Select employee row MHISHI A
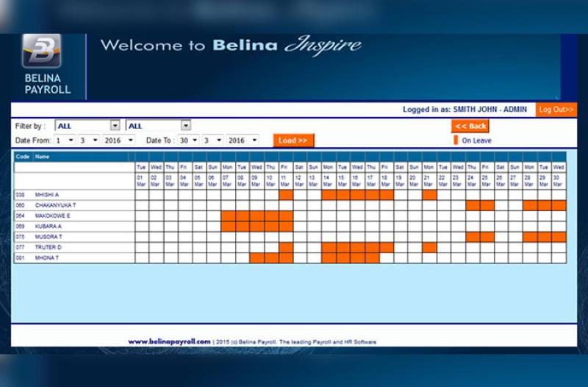The height and width of the screenshot is (387, 588). click(47, 195)
